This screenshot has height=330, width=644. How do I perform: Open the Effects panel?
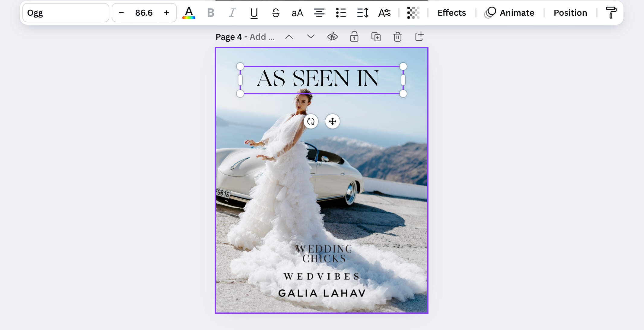(451, 13)
